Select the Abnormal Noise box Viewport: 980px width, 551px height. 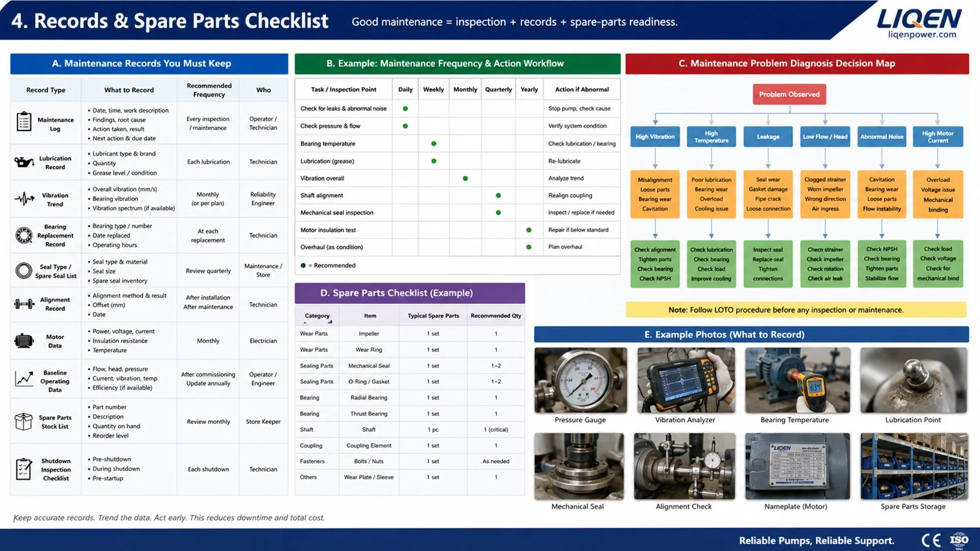click(881, 137)
